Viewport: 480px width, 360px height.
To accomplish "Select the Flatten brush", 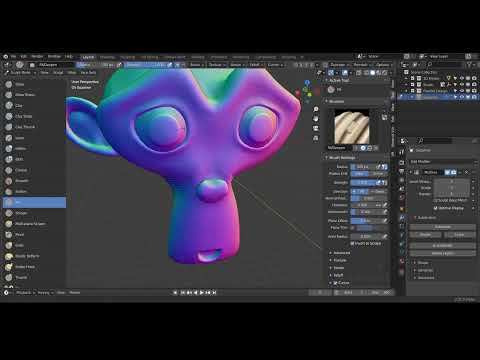I will (34, 192).
